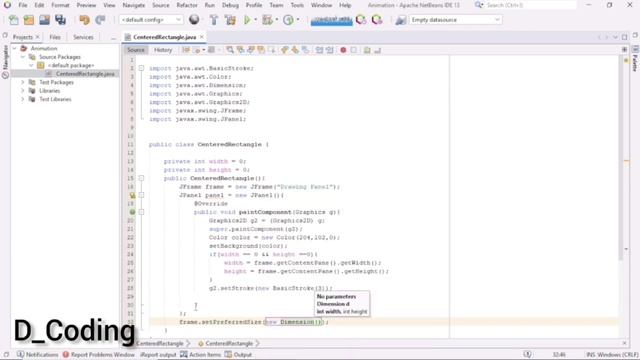640x360 pixels.
Task: Switch to the Services tab
Action: (83, 37)
